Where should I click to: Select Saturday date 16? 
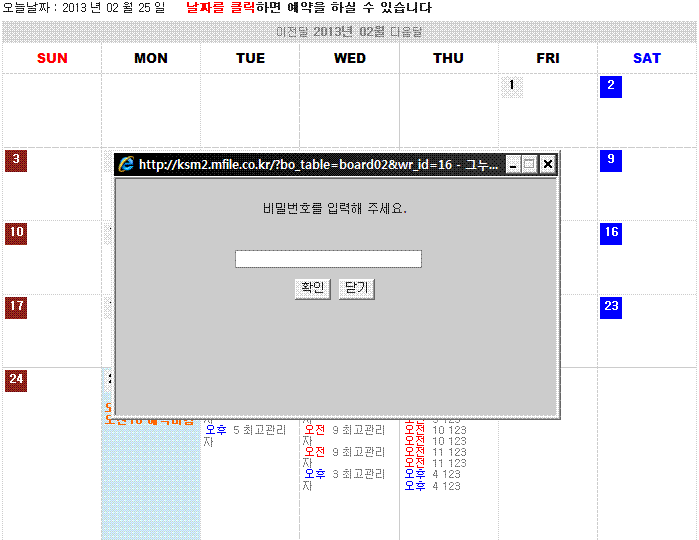[x=611, y=234]
